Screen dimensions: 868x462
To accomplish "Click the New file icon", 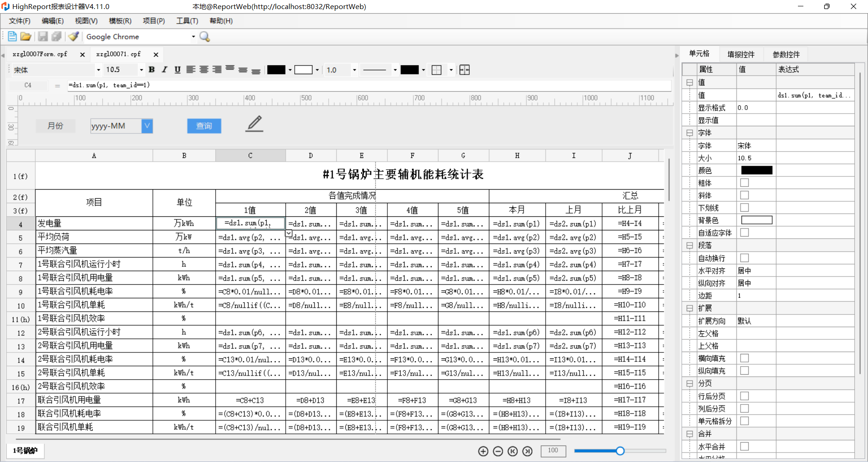I will 12,37.
